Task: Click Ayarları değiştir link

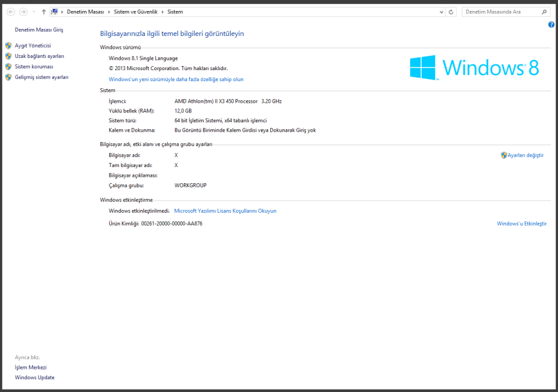Action: [526, 155]
